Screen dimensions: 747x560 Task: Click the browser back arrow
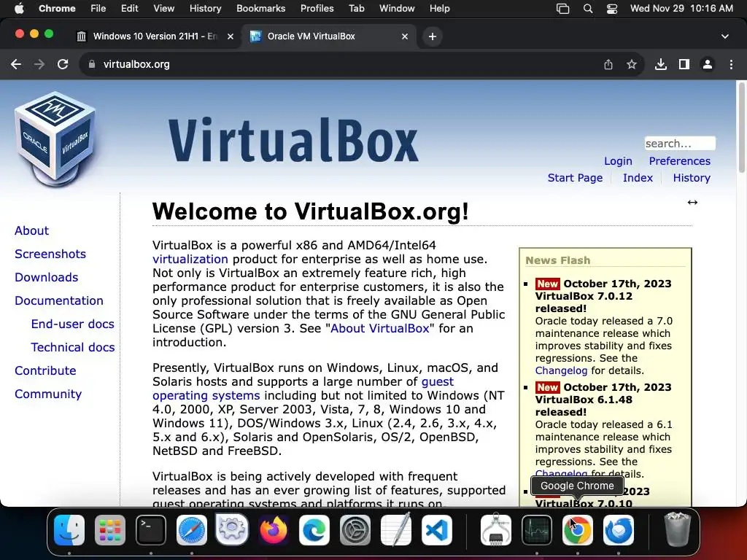(16, 64)
